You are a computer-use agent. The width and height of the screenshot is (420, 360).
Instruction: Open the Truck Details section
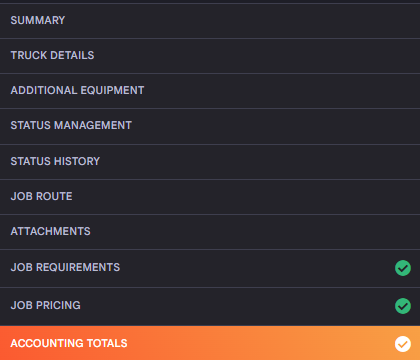tap(210, 56)
